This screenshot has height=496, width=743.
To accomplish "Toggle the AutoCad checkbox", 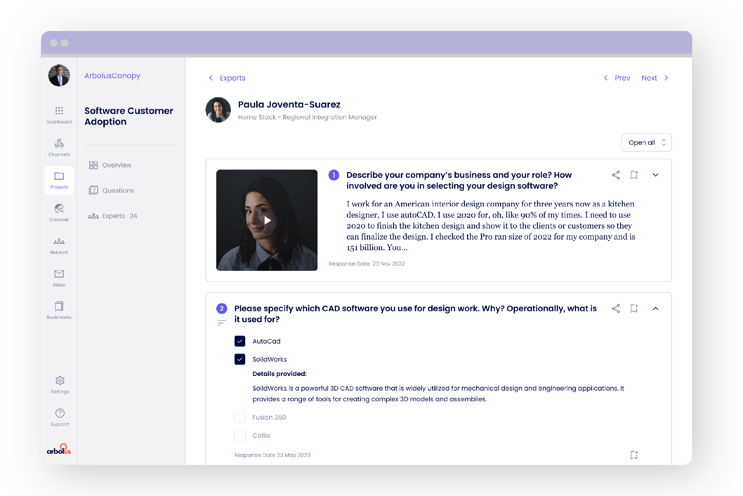I will (x=240, y=341).
